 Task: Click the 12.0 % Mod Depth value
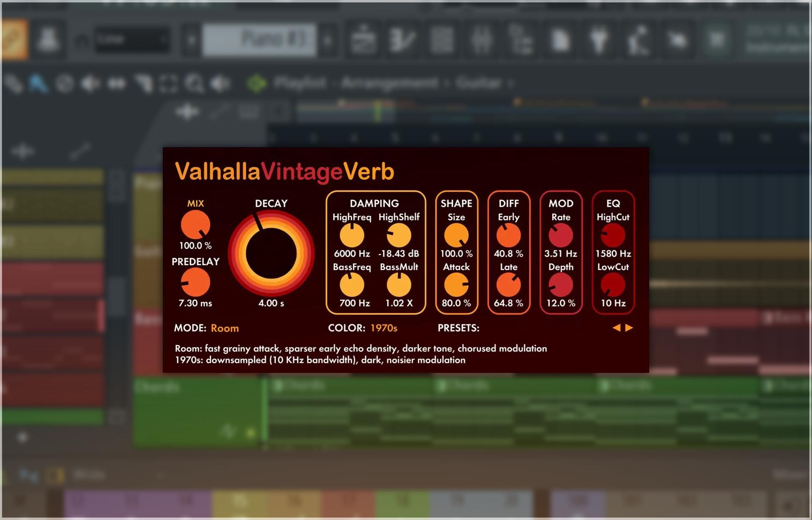click(x=561, y=303)
